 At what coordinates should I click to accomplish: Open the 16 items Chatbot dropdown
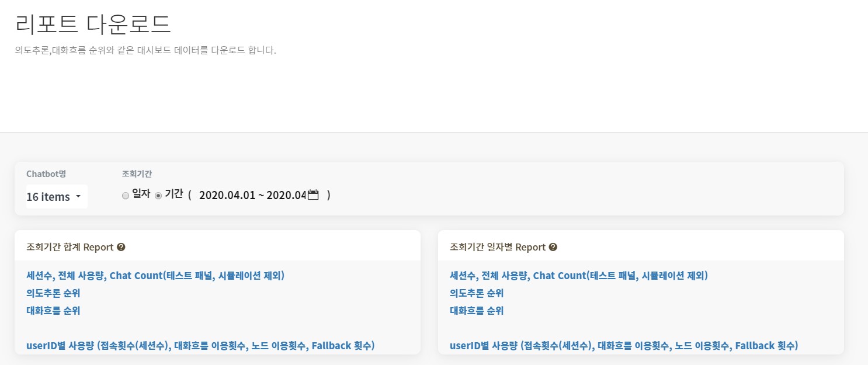pyautogui.click(x=57, y=197)
